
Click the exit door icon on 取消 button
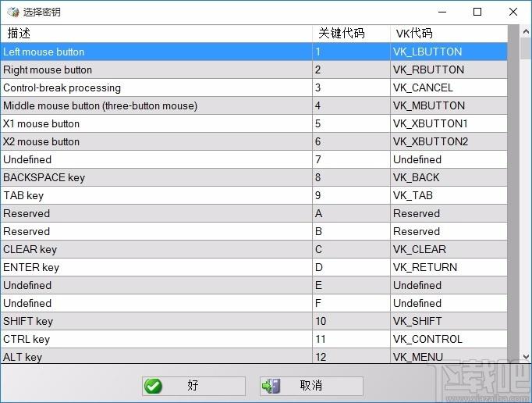[271, 386]
